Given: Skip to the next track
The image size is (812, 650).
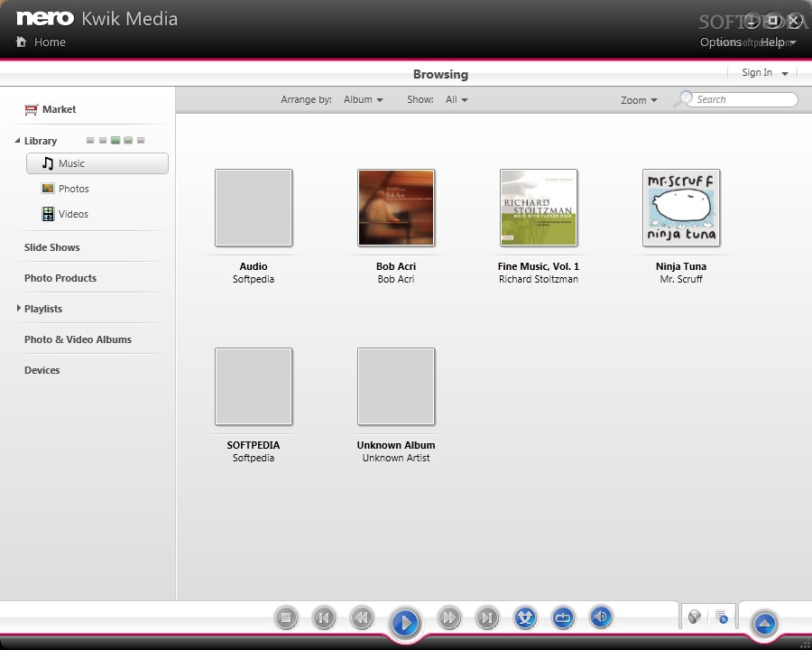Looking at the screenshot, I should pos(487,617).
